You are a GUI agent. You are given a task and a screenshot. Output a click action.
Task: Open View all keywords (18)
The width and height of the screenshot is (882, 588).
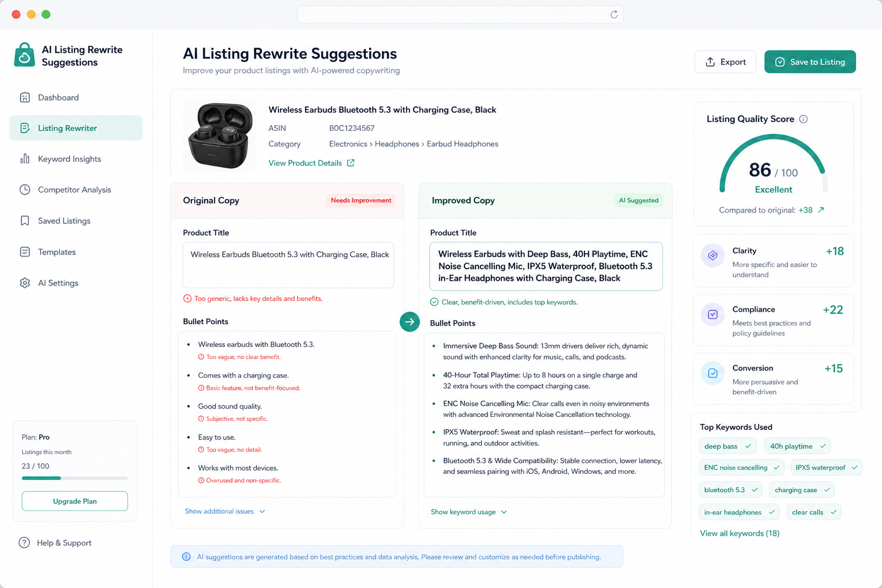pyautogui.click(x=740, y=533)
